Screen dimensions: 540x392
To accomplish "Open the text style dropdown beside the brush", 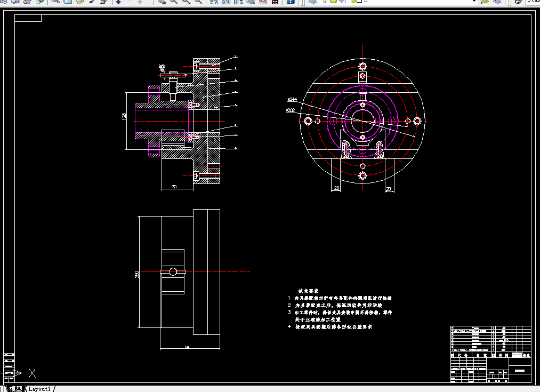I will pyautogui.click(x=533, y=2).
